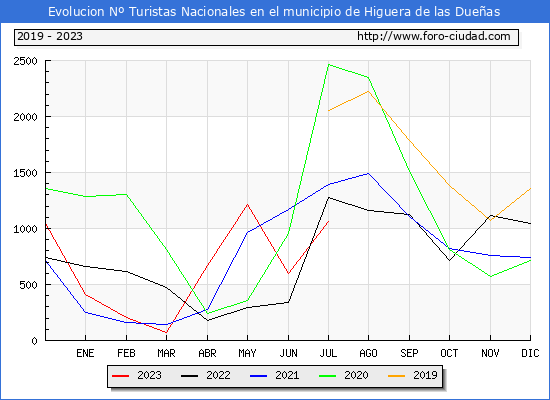Click the orange 2019 line end point at DIC

(x=530, y=189)
